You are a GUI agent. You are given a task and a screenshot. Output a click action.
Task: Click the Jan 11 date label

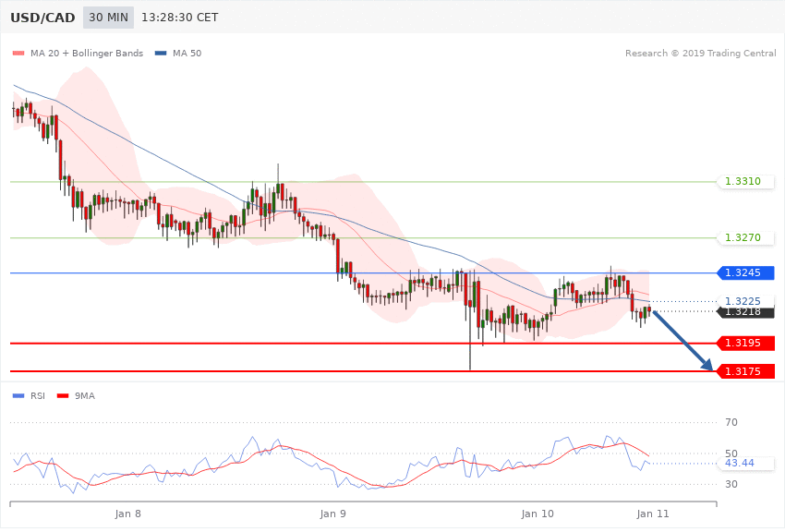click(653, 514)
